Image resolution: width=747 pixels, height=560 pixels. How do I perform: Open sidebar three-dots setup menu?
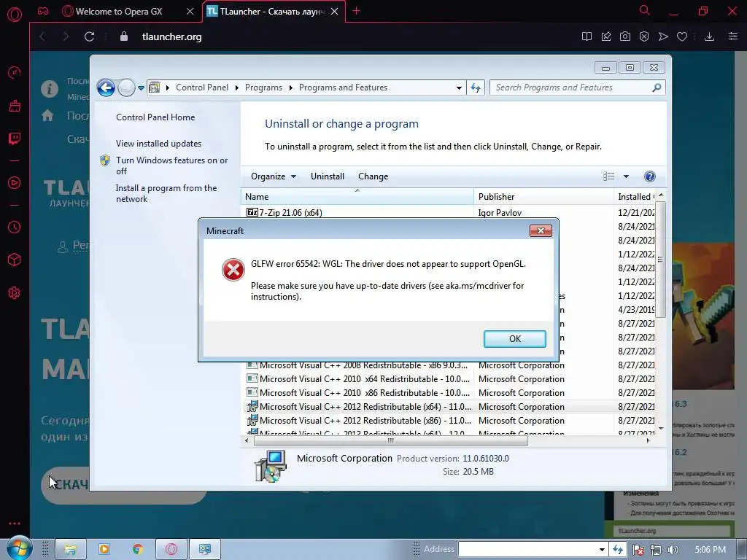15,524
